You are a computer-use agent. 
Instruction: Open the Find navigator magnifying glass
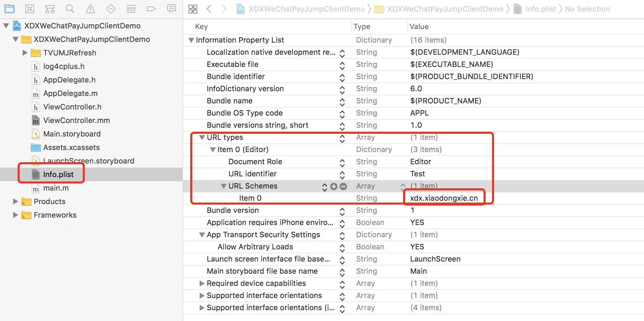click(70, 9)
